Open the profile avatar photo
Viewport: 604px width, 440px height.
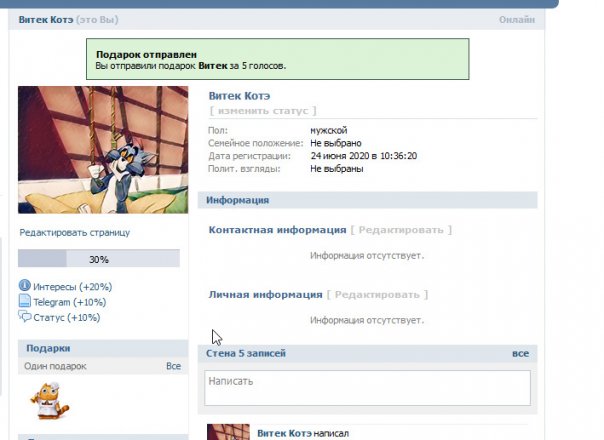coord(103,150)
